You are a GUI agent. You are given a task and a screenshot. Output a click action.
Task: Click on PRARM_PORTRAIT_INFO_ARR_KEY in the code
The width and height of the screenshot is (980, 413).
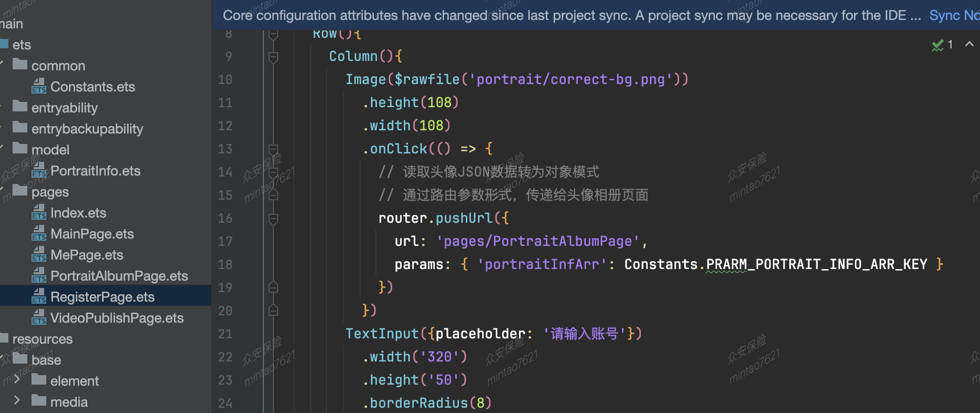point(816,264)
